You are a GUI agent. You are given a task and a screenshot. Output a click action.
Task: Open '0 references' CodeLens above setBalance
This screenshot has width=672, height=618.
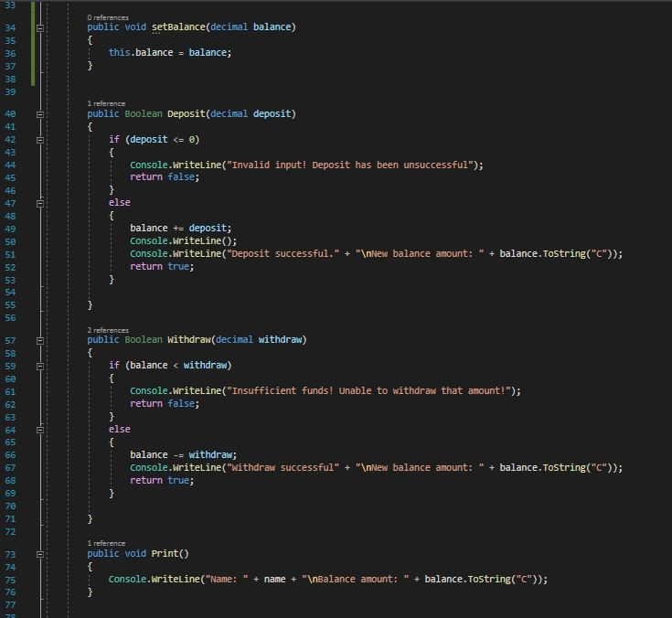108,17
